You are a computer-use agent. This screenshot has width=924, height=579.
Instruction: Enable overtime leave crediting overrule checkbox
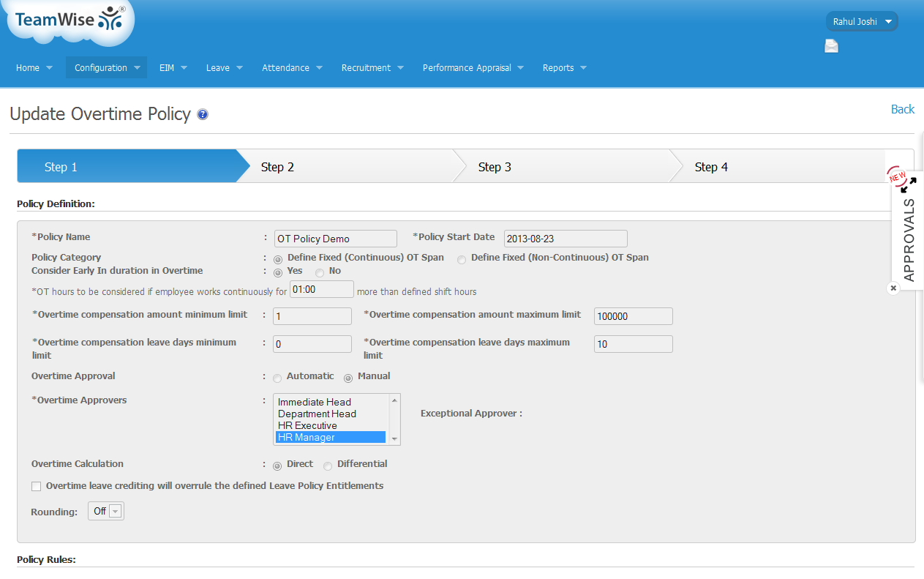(37, 486)
